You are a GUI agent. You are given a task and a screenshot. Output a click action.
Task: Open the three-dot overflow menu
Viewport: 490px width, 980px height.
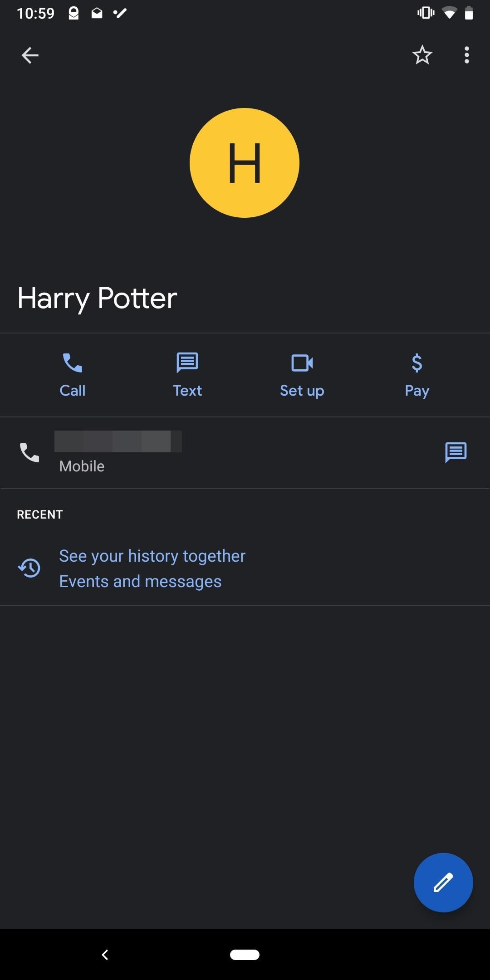click(466, 55)
